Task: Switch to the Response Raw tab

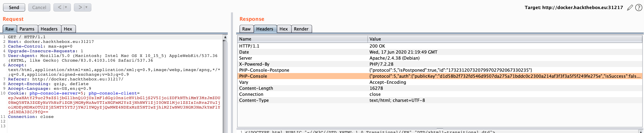Action: tap(247, 29)
